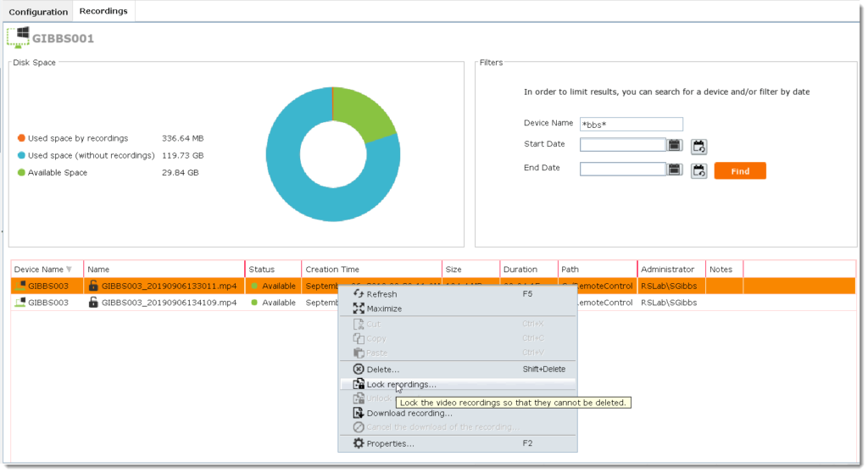Screen dimensions: 868x473
Task: Switch to the Configuration tab
Action: (38, 12)
